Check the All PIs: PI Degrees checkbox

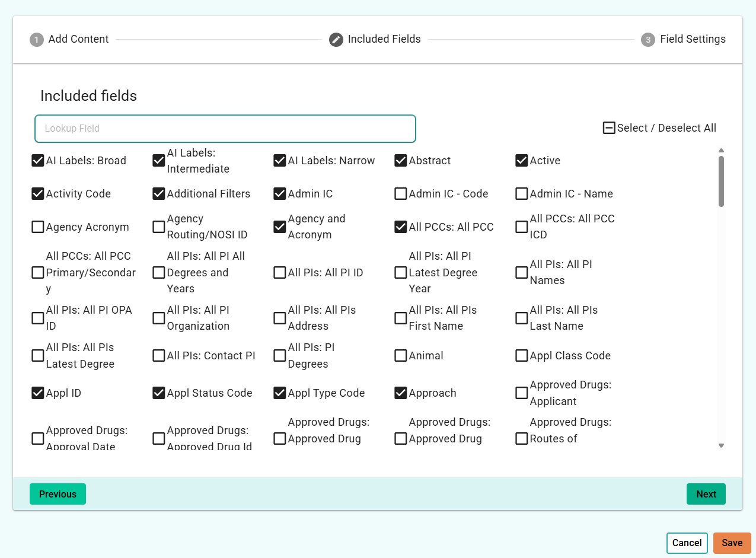coord(280,356)
